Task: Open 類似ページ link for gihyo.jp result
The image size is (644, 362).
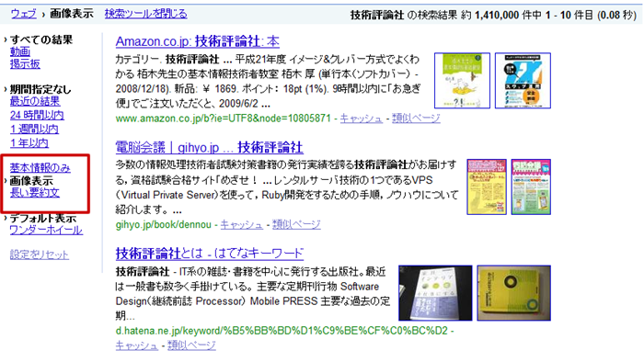Action: pyautogui.click(x=296, y=225)
